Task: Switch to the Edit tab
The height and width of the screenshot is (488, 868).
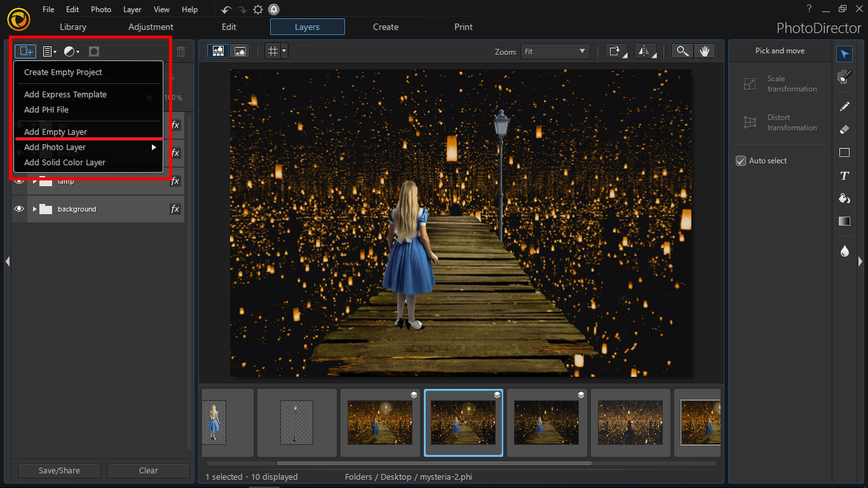Action: 229,27
